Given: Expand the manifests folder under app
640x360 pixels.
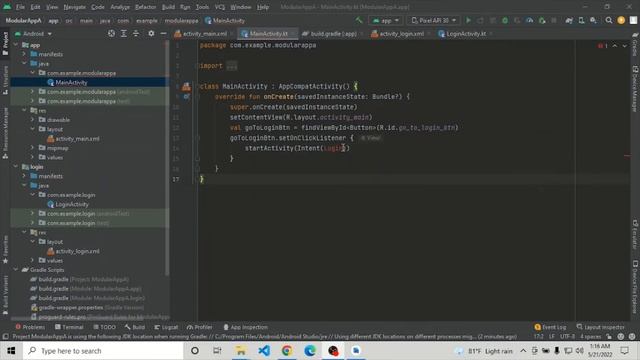Looking at the screenshot, I should click(24, 54).
